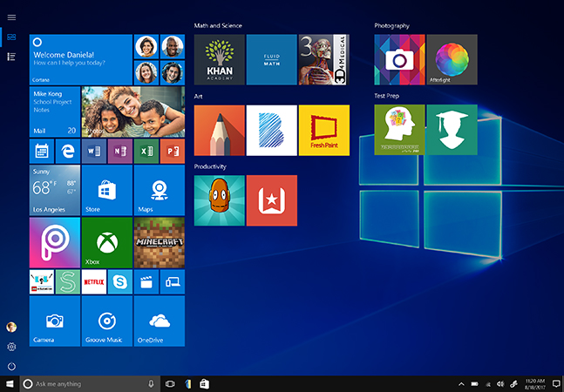Open the LEGO Education tile
Screen dimensions: 564x392
coord(42,281)
